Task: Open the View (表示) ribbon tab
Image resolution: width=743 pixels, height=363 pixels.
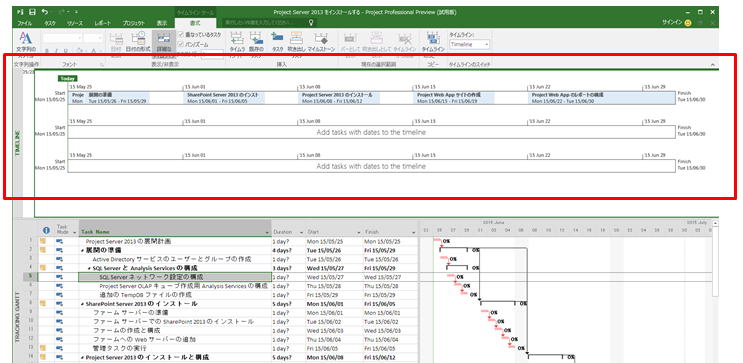Action: tap(162, 23)
